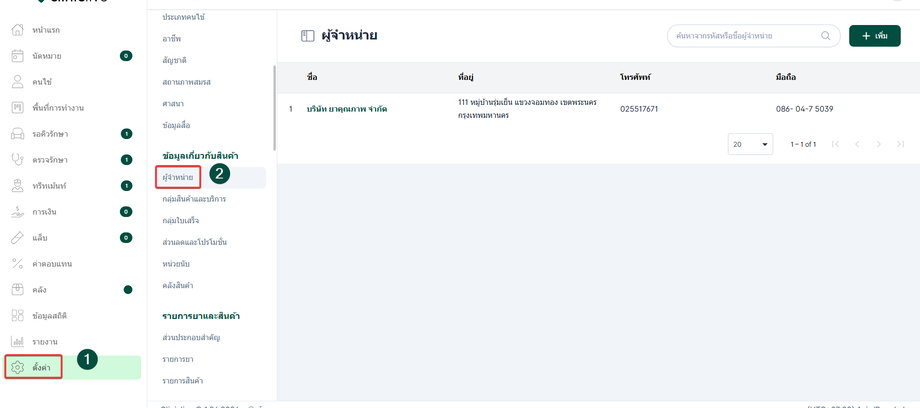This screenshot has width=920, height=408.
Task: Click the couch icon beside รอคิวรักษา
Action: pos(18,134)
